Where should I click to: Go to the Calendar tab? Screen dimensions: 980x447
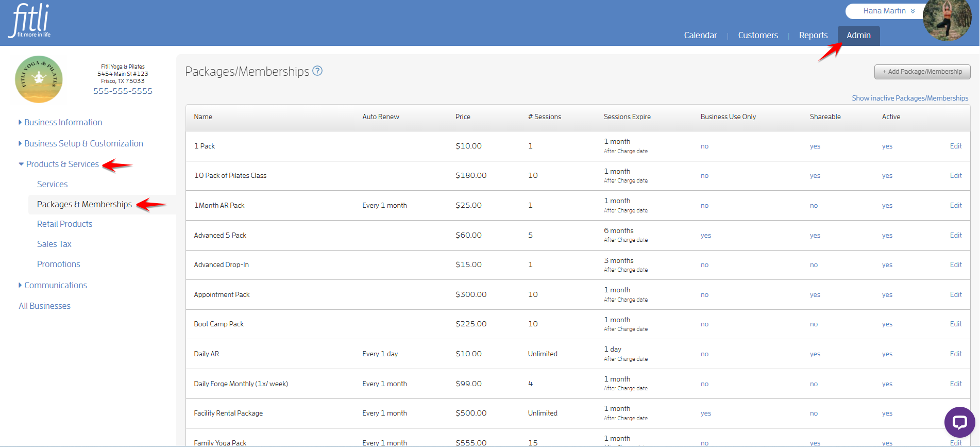(700, 35)
